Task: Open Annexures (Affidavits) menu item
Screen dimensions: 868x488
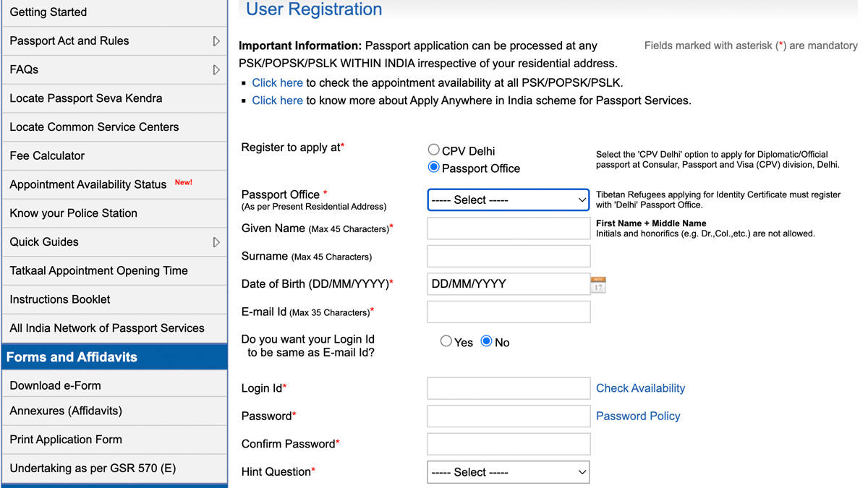Action: (x=114, y=411)
